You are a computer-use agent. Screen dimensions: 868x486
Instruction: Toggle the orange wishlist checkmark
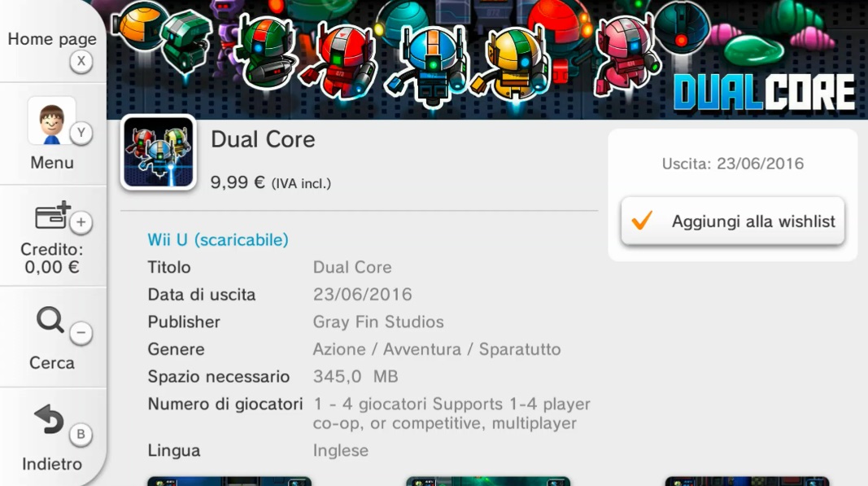click(642, 221)
